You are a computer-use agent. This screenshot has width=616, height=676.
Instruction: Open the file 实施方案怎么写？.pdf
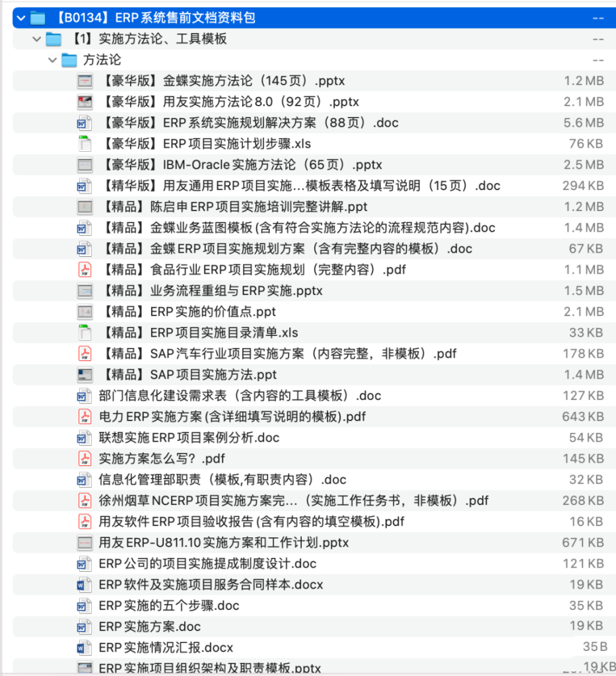142,459
